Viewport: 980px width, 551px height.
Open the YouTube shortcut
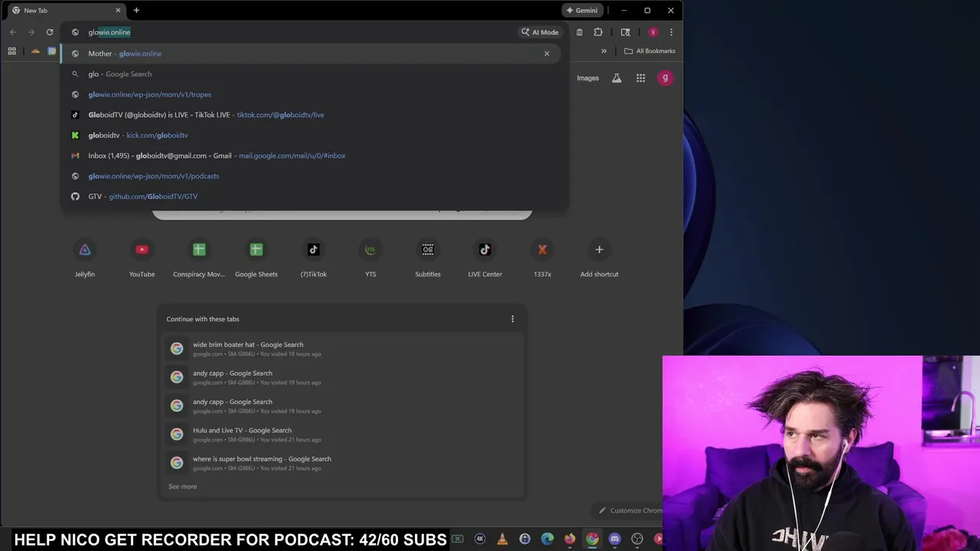pyautogui.click(x=142, y=259)
